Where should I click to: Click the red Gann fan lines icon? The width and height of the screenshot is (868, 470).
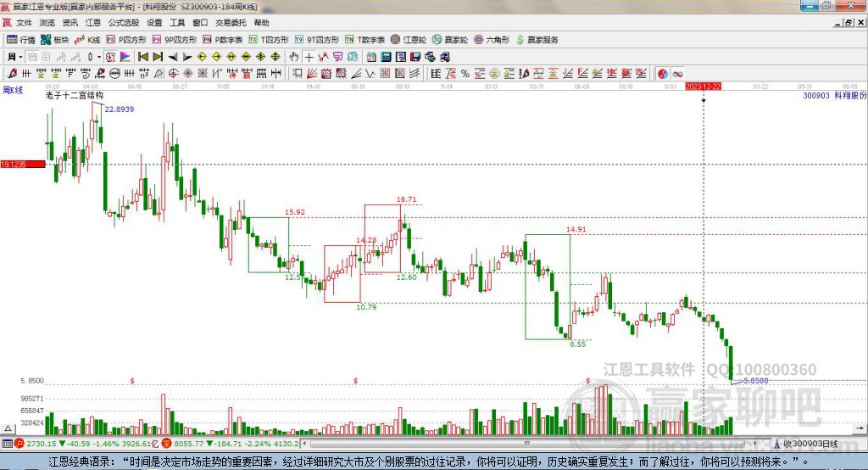(x=312, y=73)
